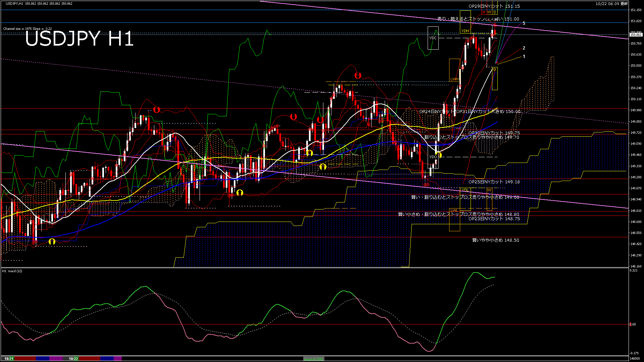Click the 10/22 date marker

click(73, 359)
